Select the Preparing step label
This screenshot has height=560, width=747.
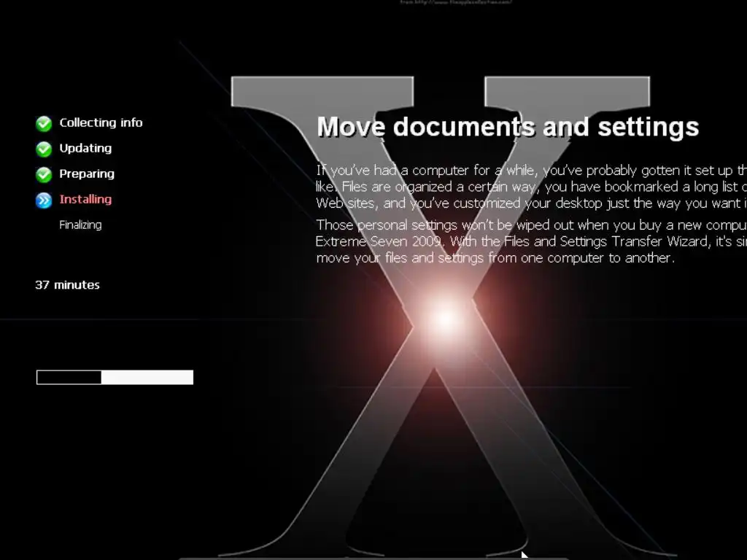coord(87,174)
